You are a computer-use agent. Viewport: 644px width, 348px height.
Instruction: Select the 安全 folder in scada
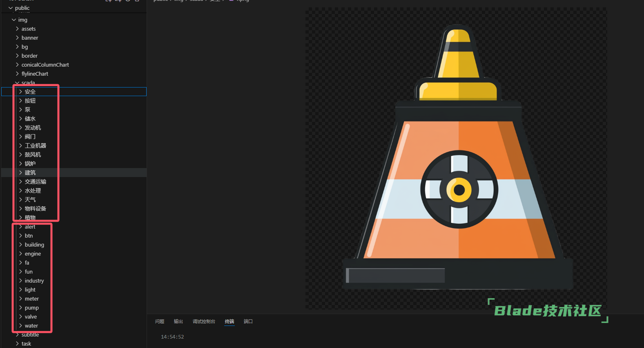30,92
